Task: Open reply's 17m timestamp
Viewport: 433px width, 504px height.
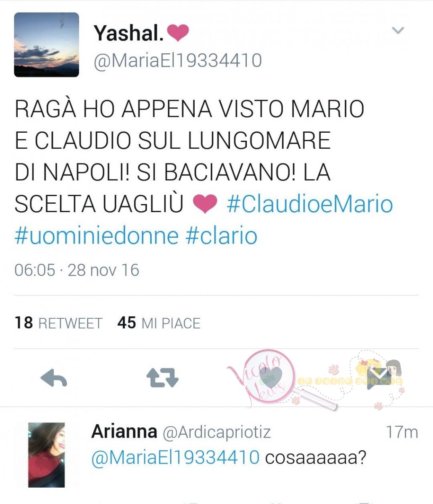Action: [x=402, y=432]
